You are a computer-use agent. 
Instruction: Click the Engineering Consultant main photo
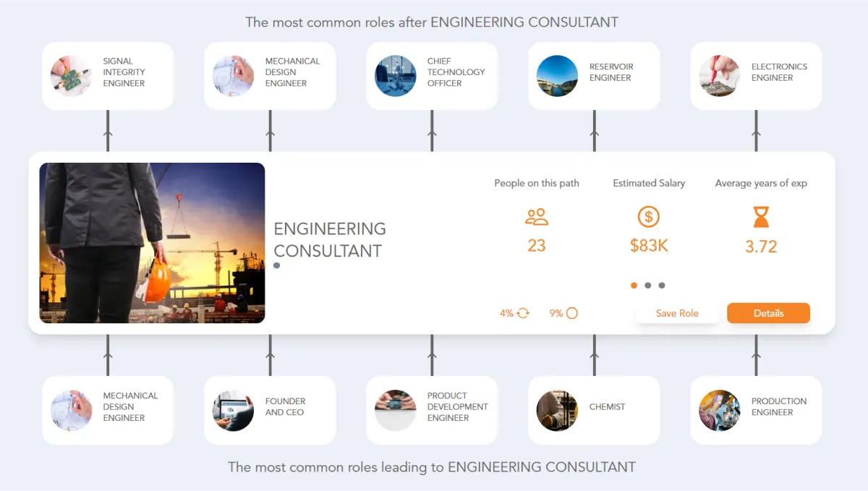pyautogui.click(x=152, y=243)
